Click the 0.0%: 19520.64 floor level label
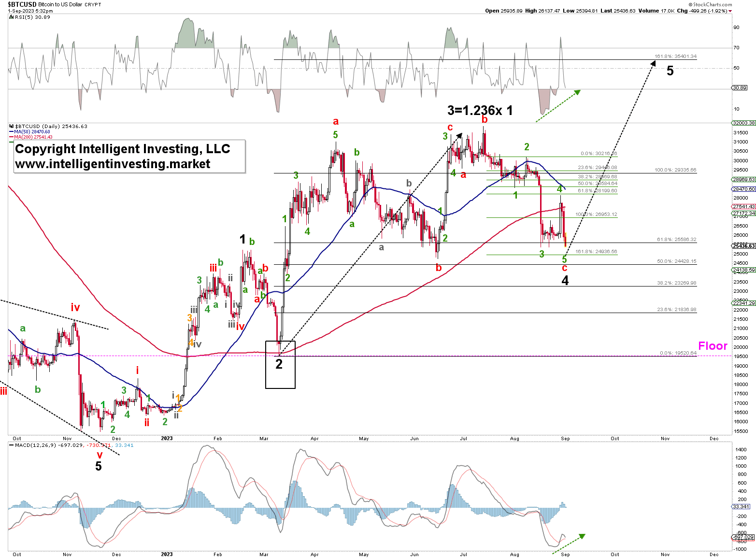The image size is (756, 559). tap(678, 353)
